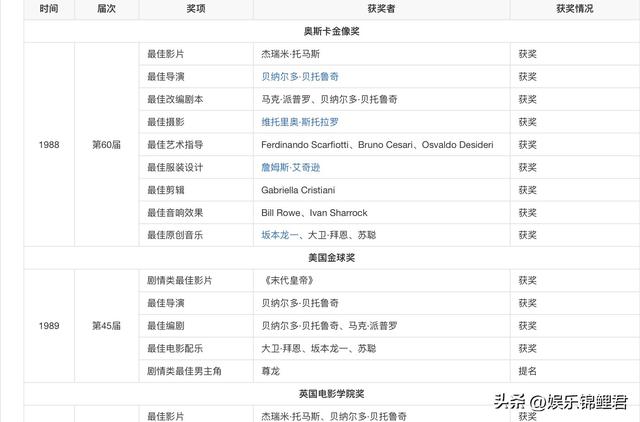Click 获奖 status in the 最佳原创音乐 row
Screen dimensions: 640x422
pos(527,235)
